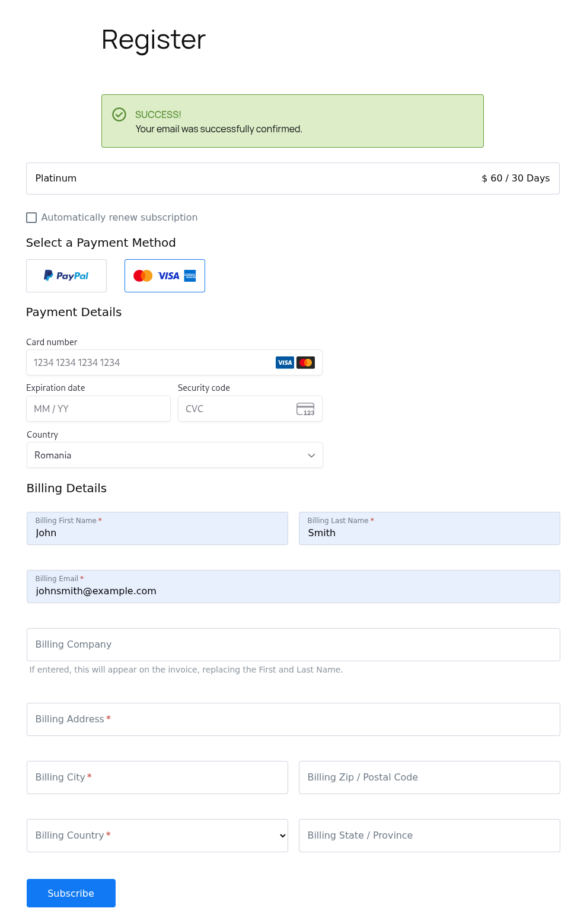This screenshot has height=924, width=587.
Task: Select the Platinum plan row
Action: (292, 178)
